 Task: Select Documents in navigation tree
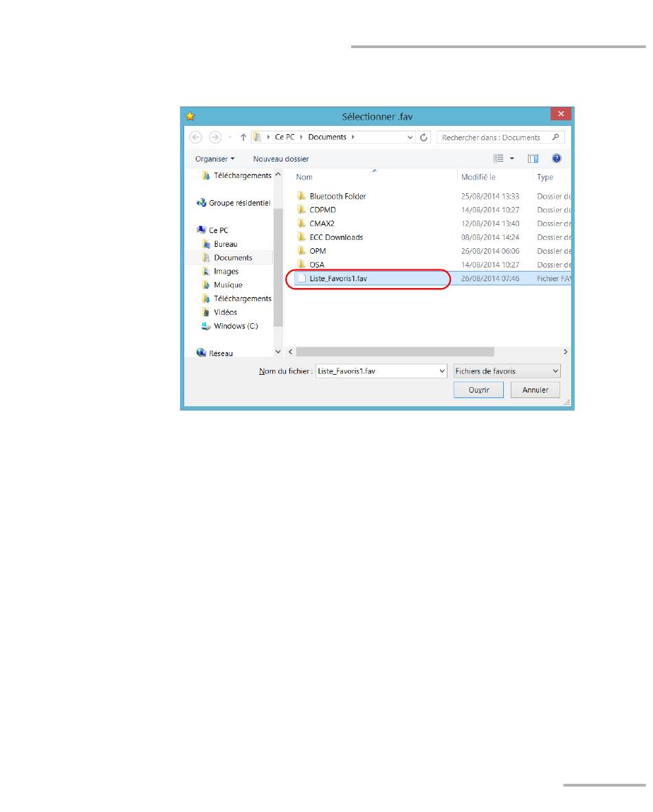pos(233,257)
